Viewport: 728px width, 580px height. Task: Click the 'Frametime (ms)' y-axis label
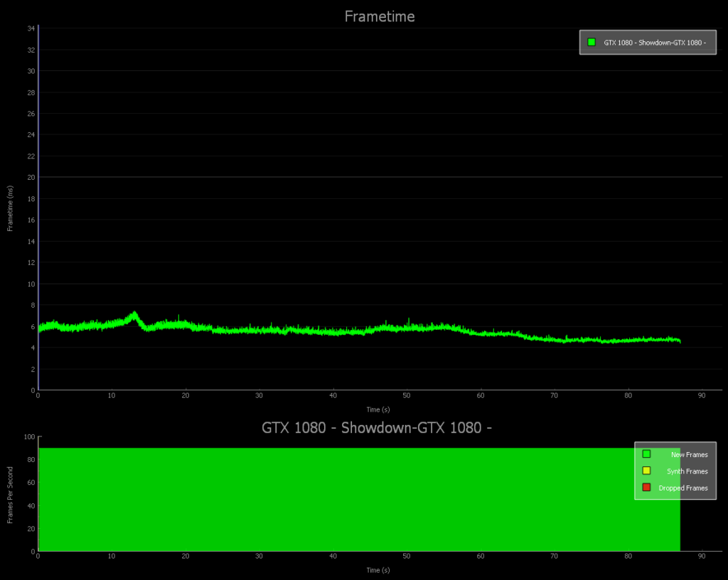[x=11, y=208]
